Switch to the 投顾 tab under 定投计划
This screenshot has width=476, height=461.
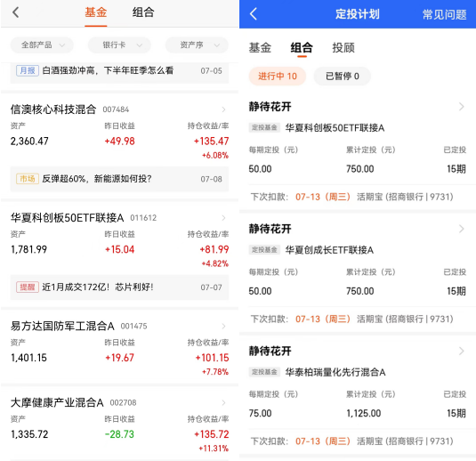pos(343,48)
